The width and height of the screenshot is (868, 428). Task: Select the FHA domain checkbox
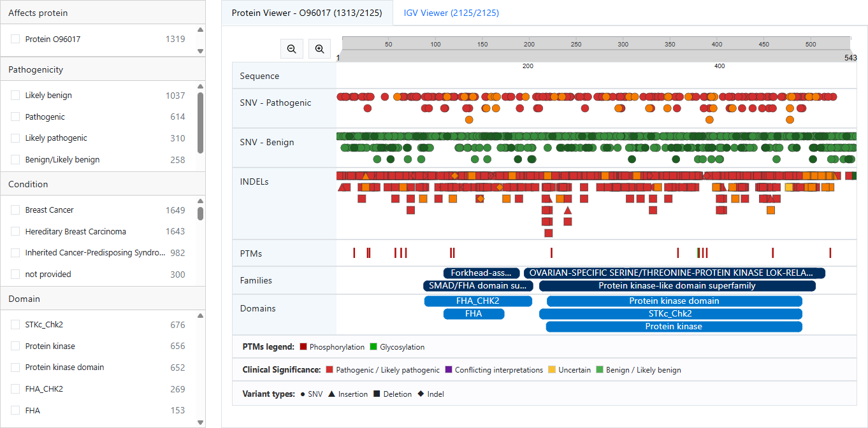pos(16,410)
